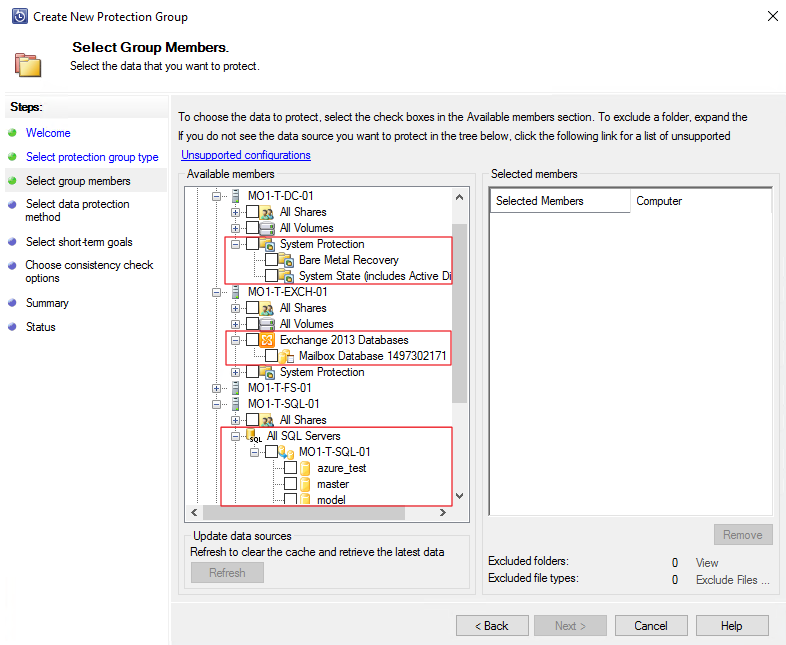This screenshot has width=786, height=645.
Task: Go to the Welcome step
Action: pyautogui.click(x=48, y=133)
